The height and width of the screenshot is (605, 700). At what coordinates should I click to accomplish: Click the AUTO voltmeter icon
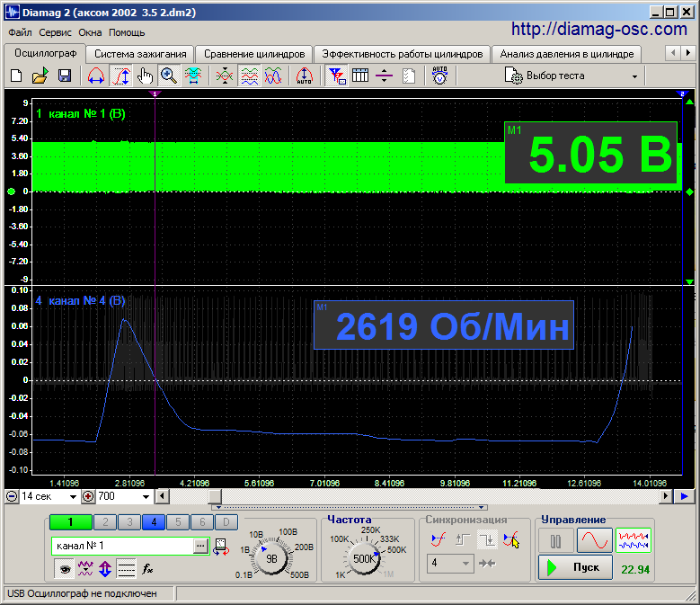(x=439, y=76)
